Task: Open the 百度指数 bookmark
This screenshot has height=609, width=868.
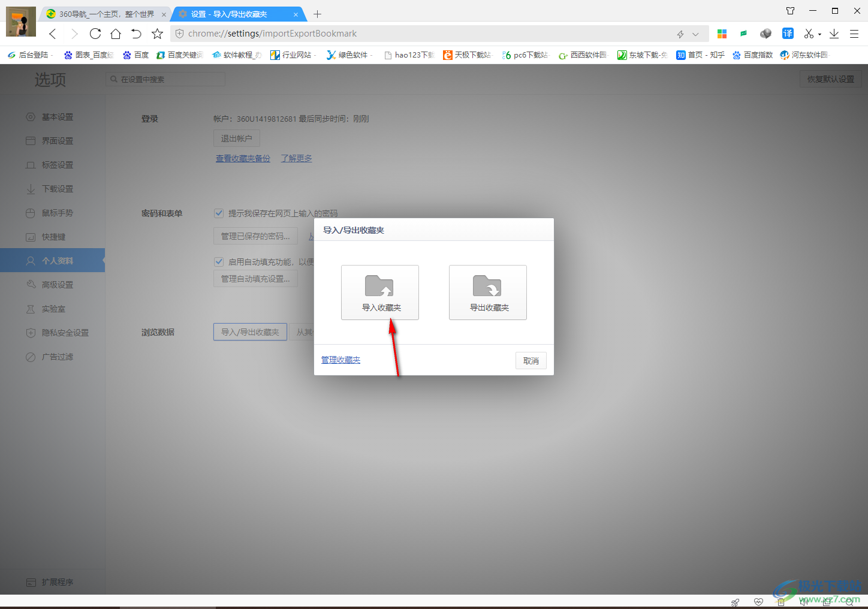Action: [x=752, y=55]
